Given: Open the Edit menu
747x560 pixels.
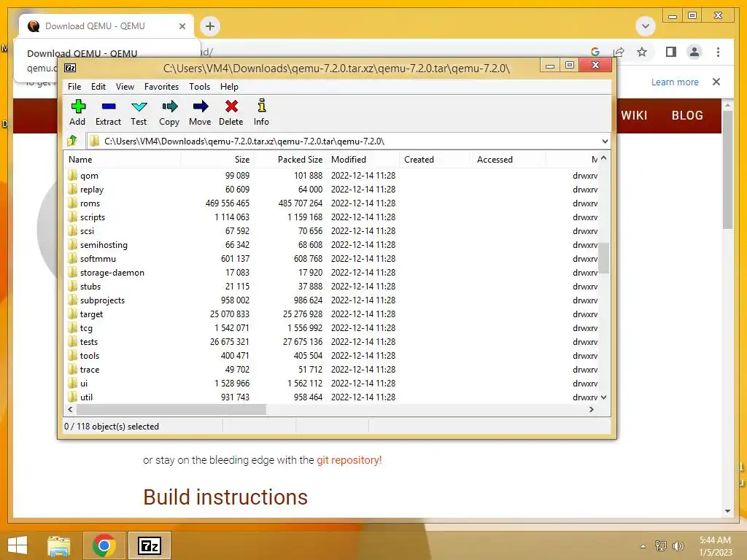Looking at the screenshot, I should pos(98,87).
